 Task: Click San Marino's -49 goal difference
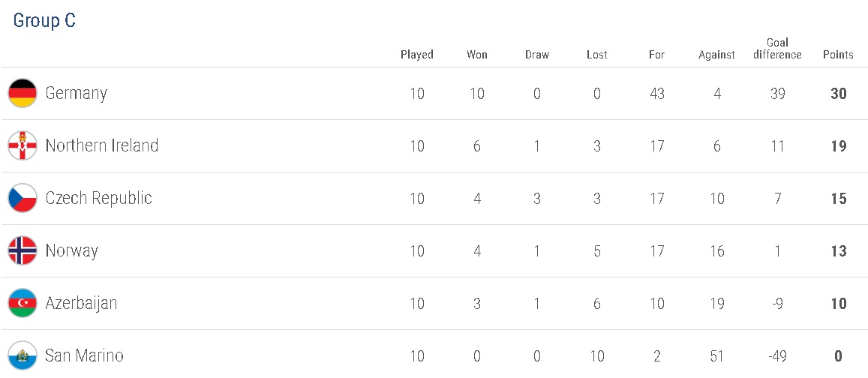777,356
